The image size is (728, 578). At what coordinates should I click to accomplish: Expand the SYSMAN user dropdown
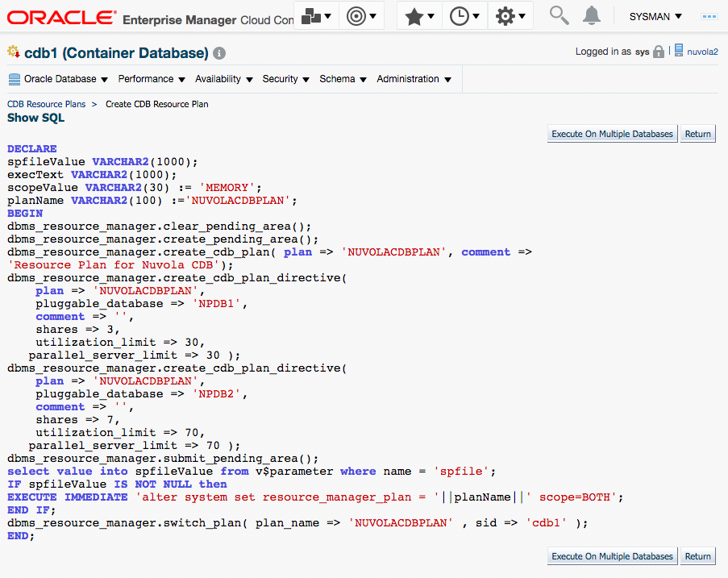655,17
